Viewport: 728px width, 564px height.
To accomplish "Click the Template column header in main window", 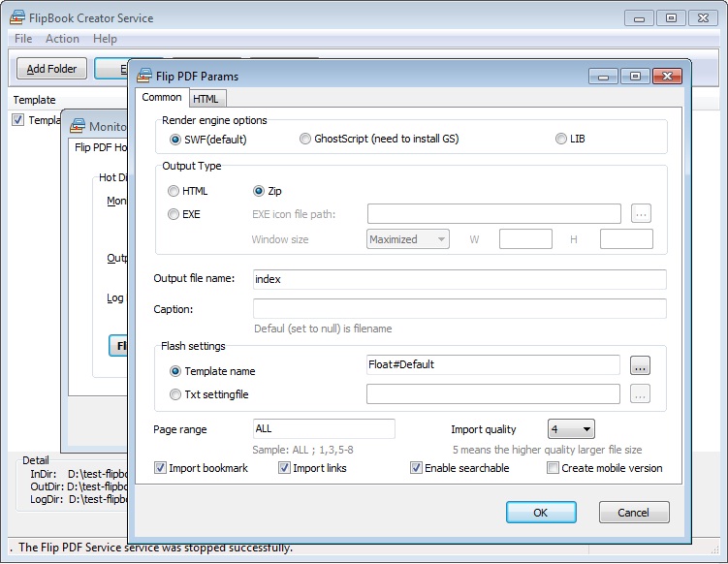I will pos(34,100).
